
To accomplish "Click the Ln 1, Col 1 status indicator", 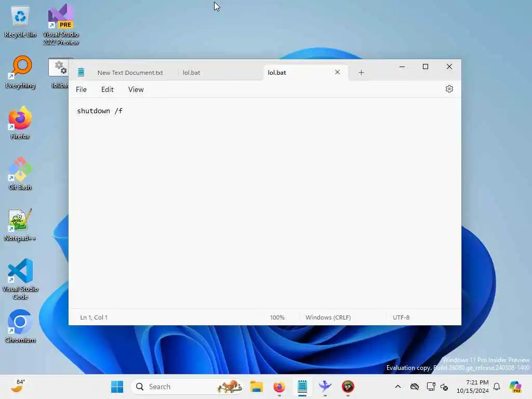I will [94, 317].
